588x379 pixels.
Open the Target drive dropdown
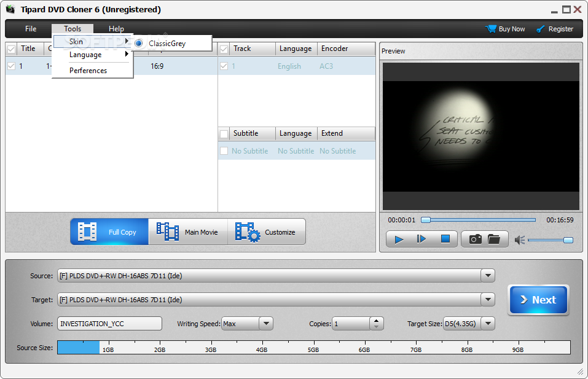click(x=488, y=300)
